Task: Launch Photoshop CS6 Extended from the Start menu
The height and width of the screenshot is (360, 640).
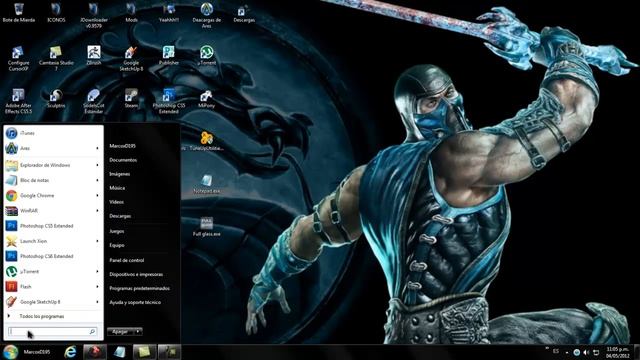Action: tap(53, 256)
